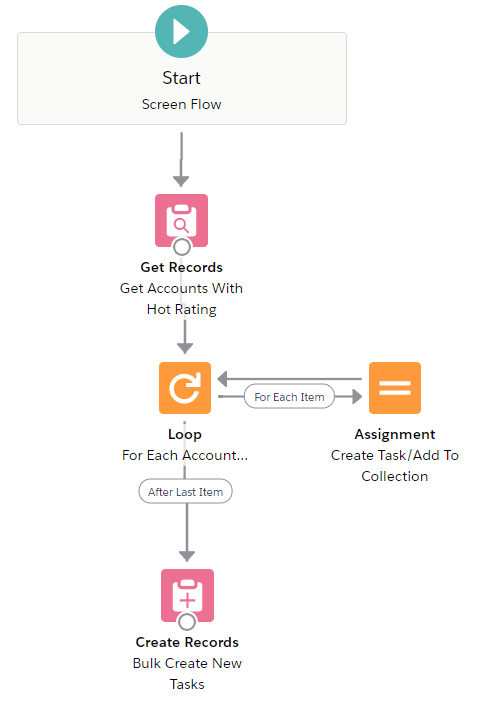Screen dimensions: 478x701
Task: Click 'Create Task/Add To Collection' label
Action: [x=395, y=465]
